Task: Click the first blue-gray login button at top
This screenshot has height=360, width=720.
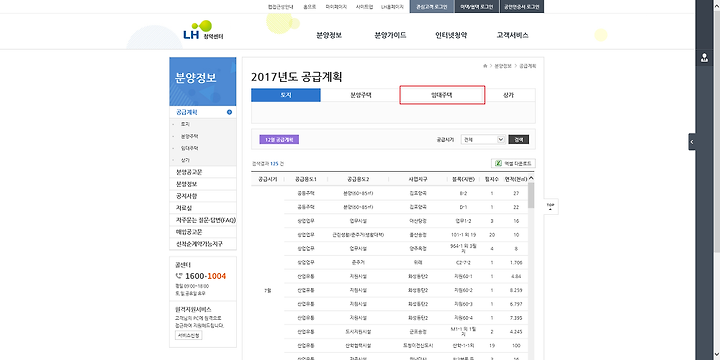Action: [432, 6]
